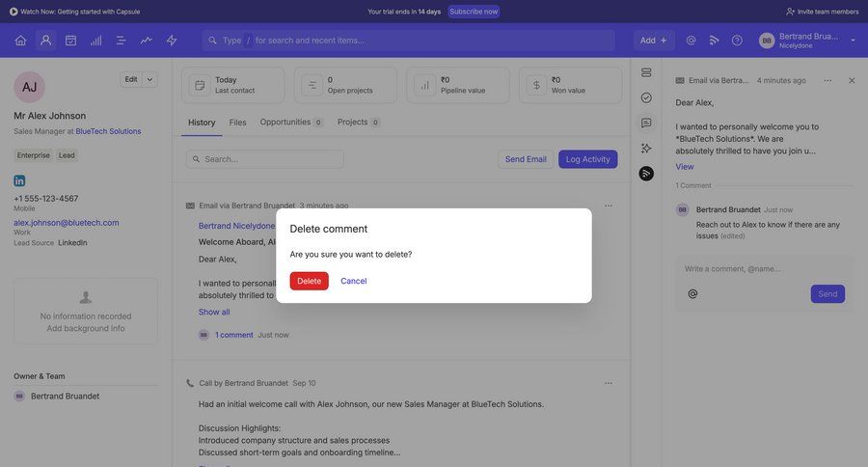Cancel the delete comment dialog
The image size is (868, 467).
[x=353, y=281]
